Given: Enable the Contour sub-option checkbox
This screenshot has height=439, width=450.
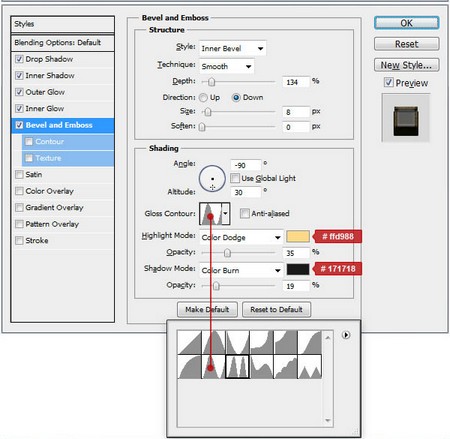Looking at the screenshot, I should click(x=29, y=142).
